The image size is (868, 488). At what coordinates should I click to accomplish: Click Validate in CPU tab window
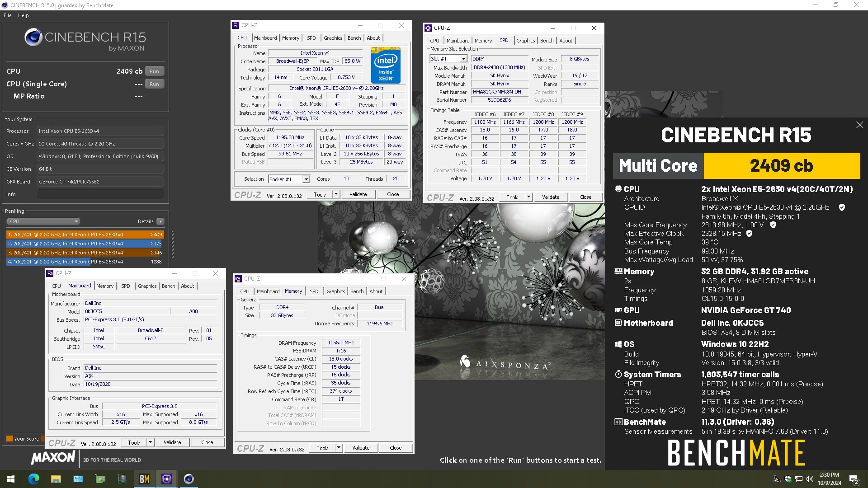pyautogui.click(x=358, y=194)
